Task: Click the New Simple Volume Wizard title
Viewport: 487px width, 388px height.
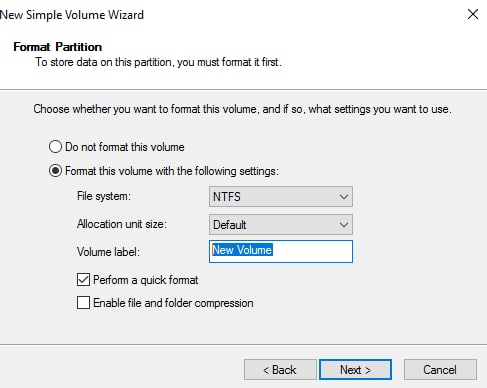Action: point(72,15)
